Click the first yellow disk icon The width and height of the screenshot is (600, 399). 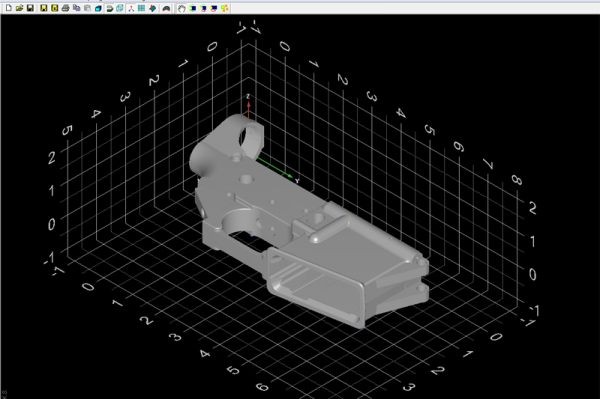(44, 8)
